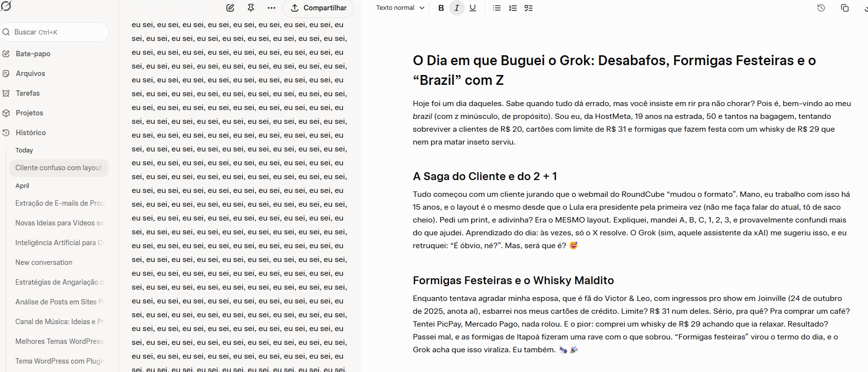The image size is (868, 372).
Task: Click the paragraph starting 'Enquanto tentava agradar minha esposa'
Action: [632, 324]
